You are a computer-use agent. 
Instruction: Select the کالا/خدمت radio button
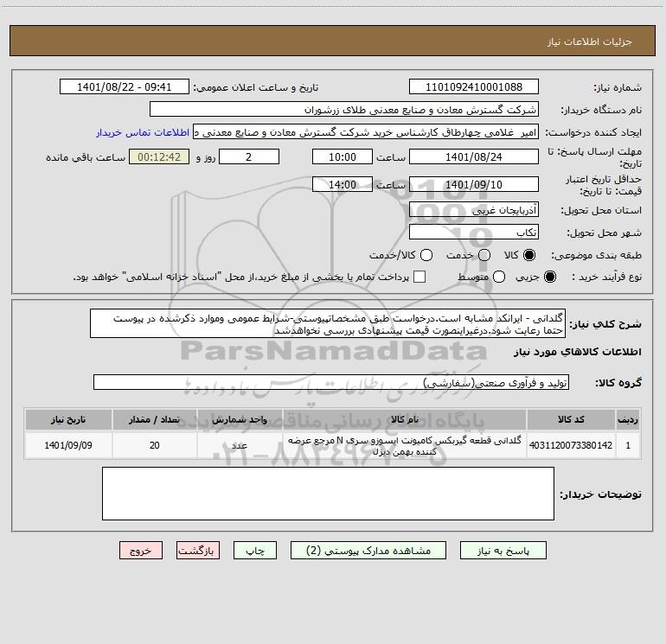(x=426, y=255)
